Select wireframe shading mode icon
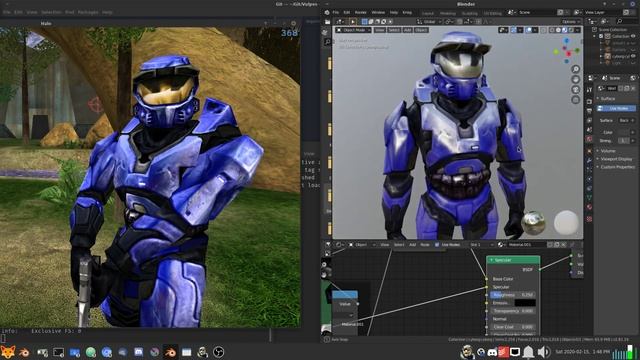 [552, 30]
